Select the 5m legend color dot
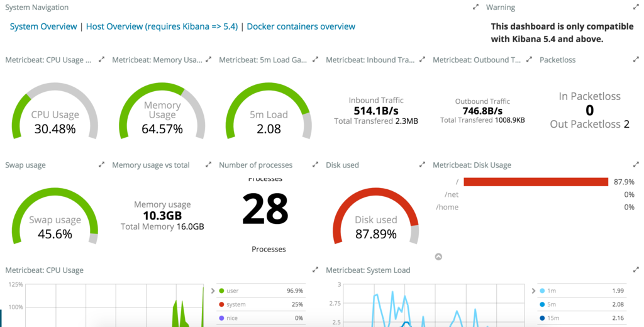Image resolution: width=644 pixels, height=327 pixels. [542, 304]
